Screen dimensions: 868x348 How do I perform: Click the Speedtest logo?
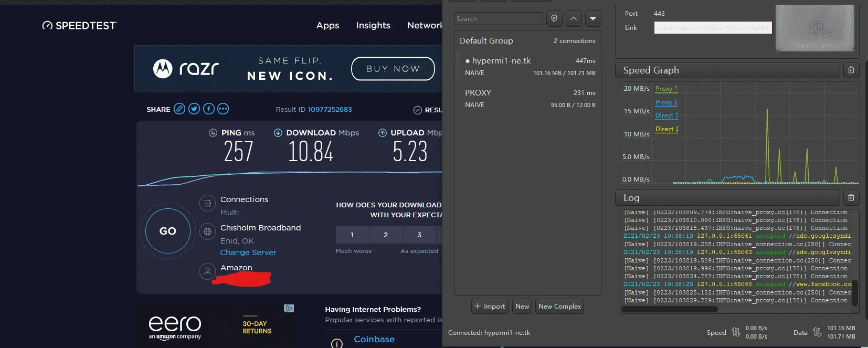click(79, 25)
